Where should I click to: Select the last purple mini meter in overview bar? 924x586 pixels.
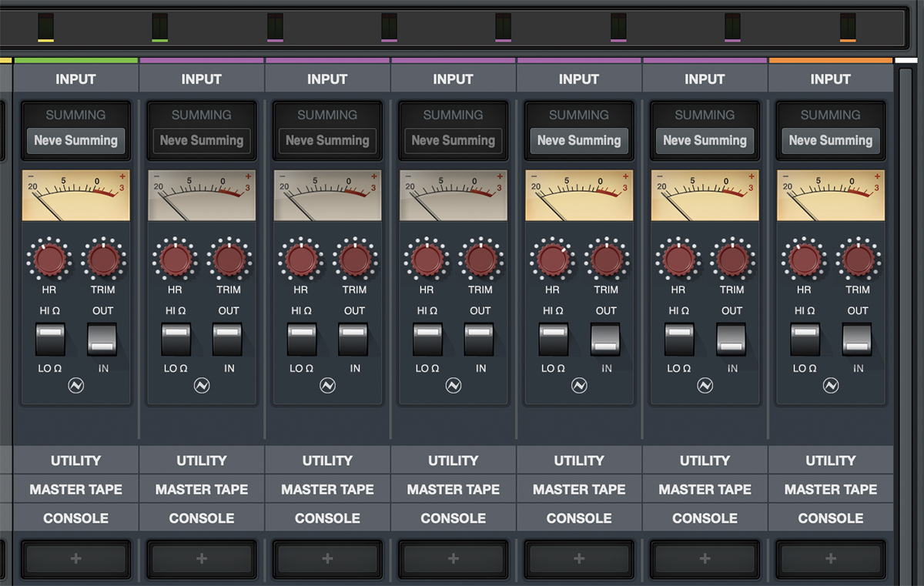coord(732,27)
